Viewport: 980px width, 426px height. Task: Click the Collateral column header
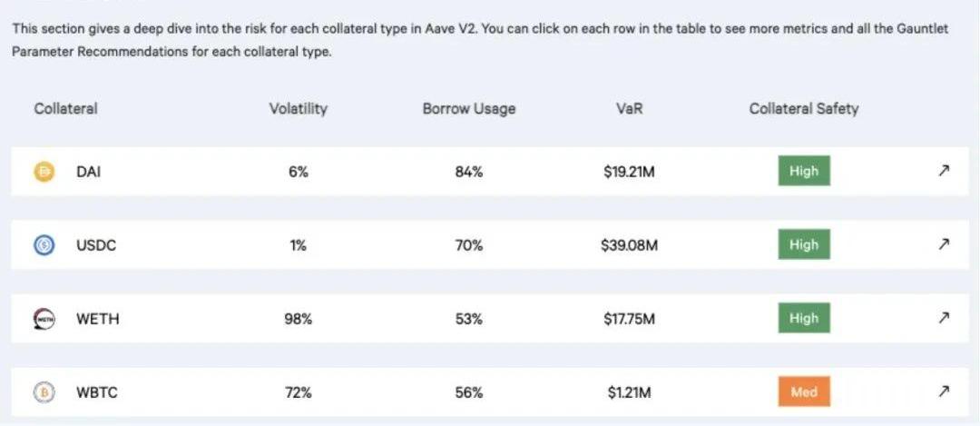click(65, 109)
